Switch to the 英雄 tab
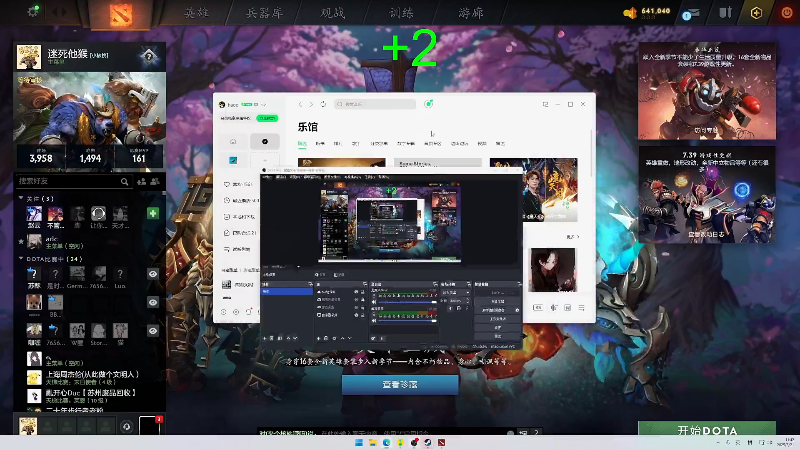800x450 pixels. pyautogui.click(x=196, y=13)
